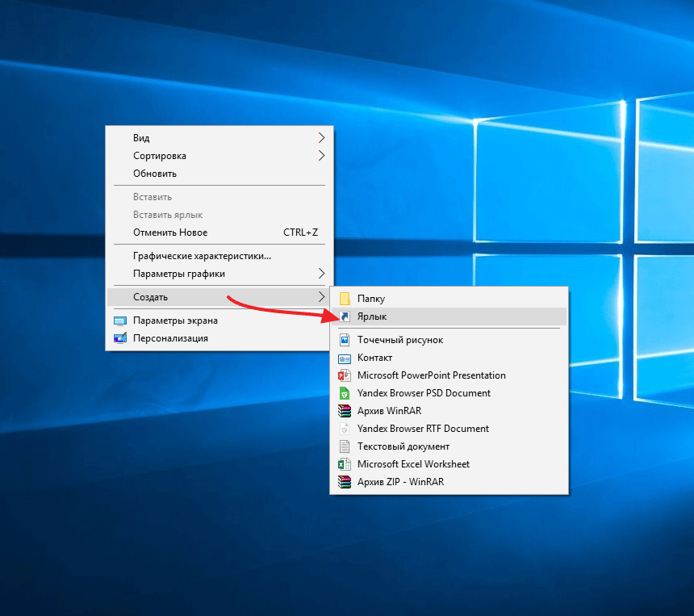The height and width of the screenshot is (616, 694).
Task: Click the bitmap image icon beside Точечный рисунок
Action: click(345, 340)
